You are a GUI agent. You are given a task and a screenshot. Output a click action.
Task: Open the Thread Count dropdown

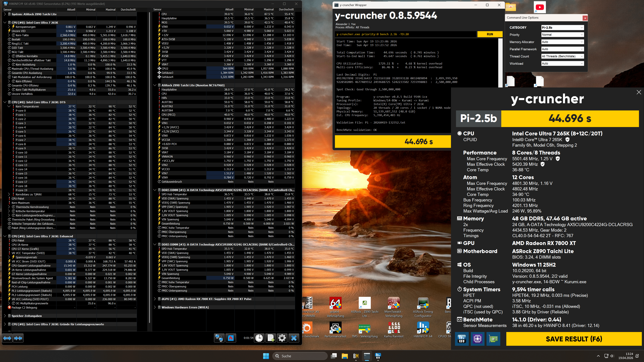[x=562, y=56]
